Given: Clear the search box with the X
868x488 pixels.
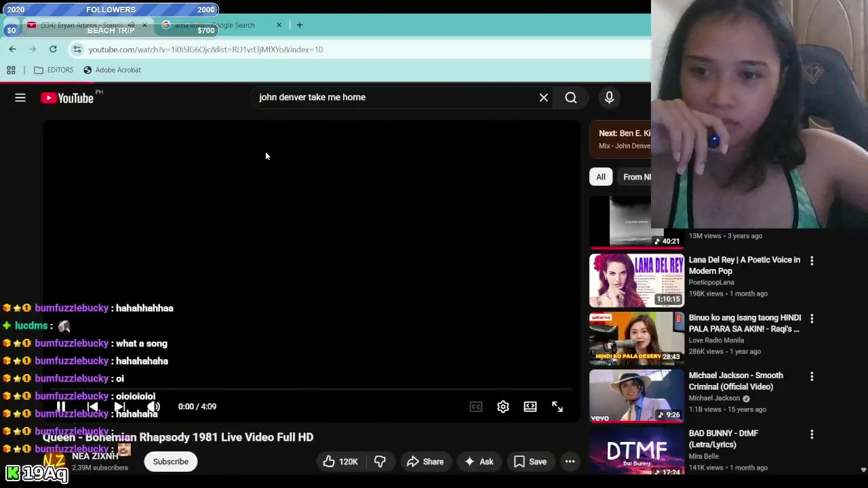Looking at the screenshot, I should 544,98.
